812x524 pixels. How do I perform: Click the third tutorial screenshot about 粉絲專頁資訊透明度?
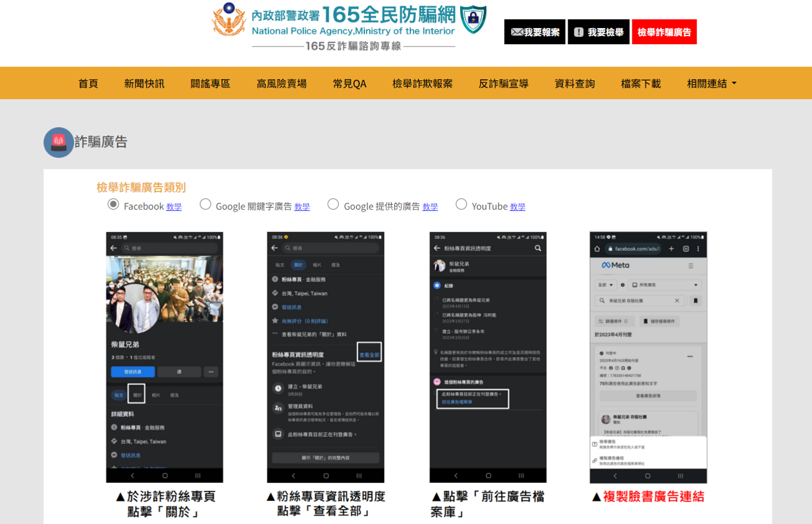click(488, 357)
